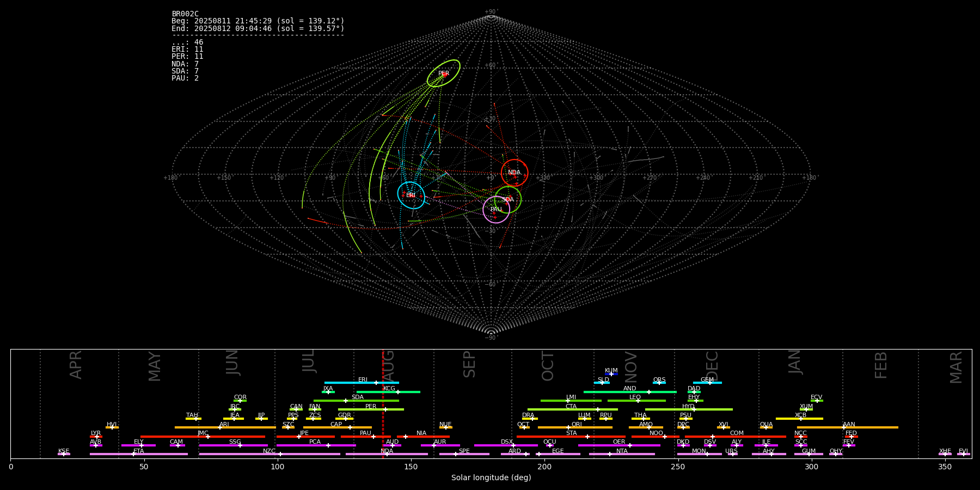The height and width of the screenshot is (490, 980).
Task: Select the cyan ERI radiant circle on the map
Action: pyautogui.click(x=411, y=195)
